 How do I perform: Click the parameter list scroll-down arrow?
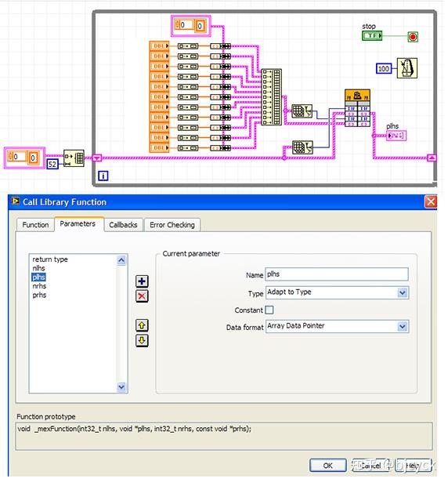[x=121, y=386]
